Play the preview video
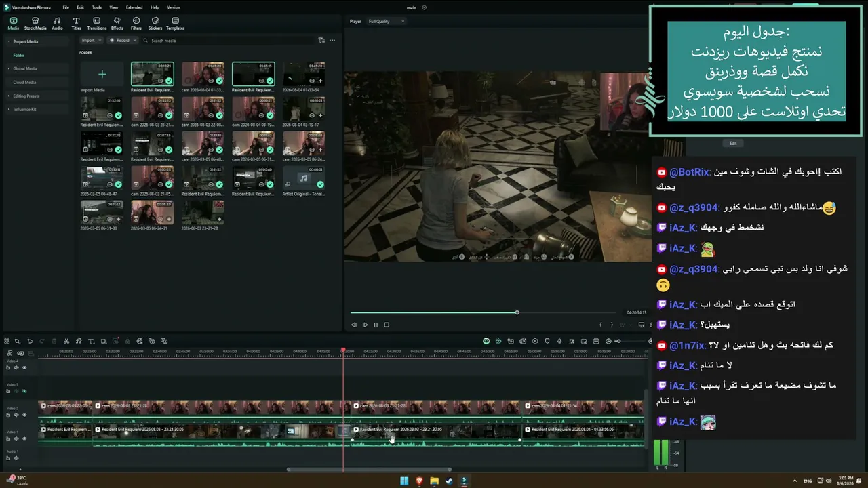The image size is (868, 488). tap(365, 325)
